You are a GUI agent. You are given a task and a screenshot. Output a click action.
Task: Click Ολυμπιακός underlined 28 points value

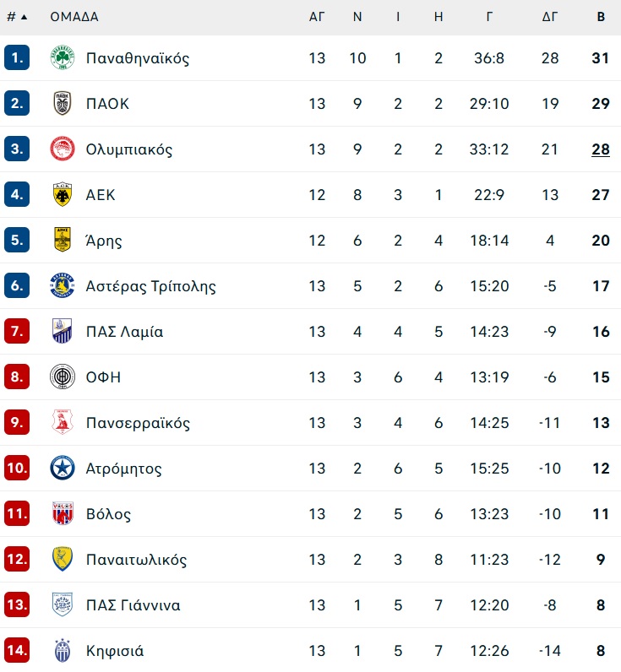[x=601, y=149]
